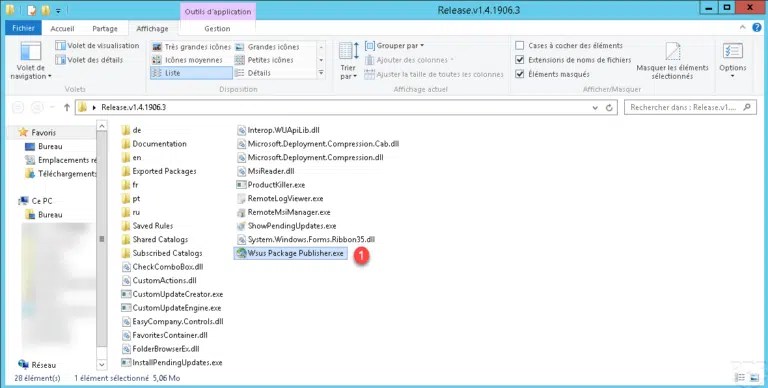Click Ajuster la taille de toutes les colonnes
Image resolution: width=768 pixels, height=388 pixels.
coord(434,74)
